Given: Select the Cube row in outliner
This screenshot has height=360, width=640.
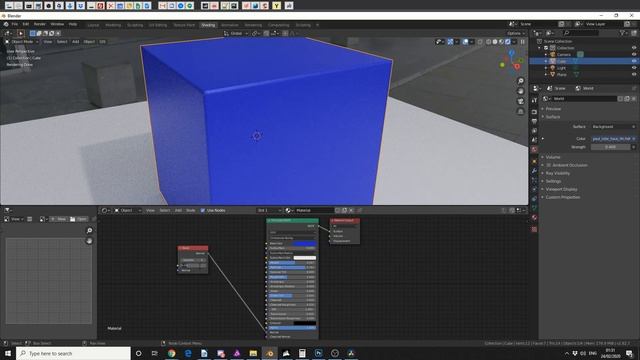Looking at the screenshot, I should 584,61.
